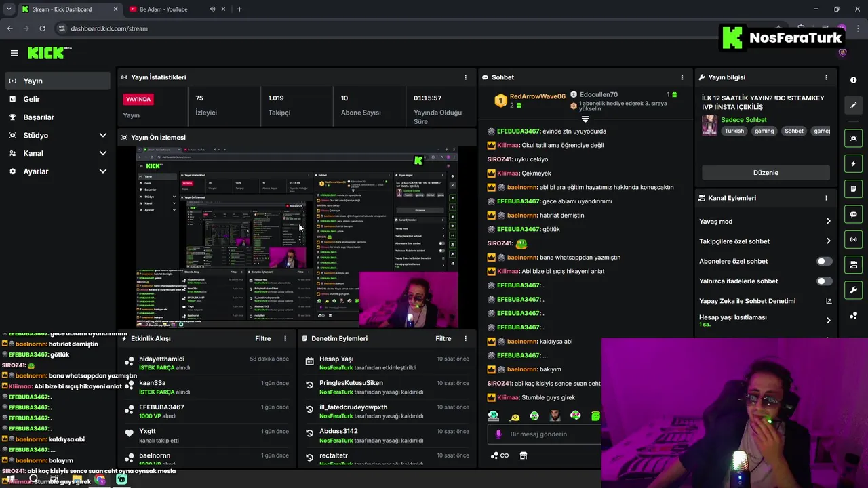This screenshot has height=488, width=868.
Task: Go back with the browser back arrow
Action: (x=9, y=28)
